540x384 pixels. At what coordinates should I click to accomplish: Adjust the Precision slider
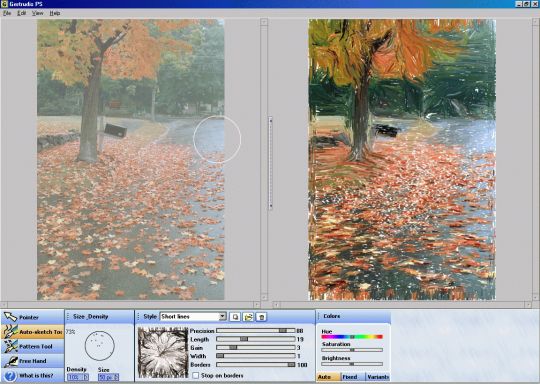click(256, 331)
